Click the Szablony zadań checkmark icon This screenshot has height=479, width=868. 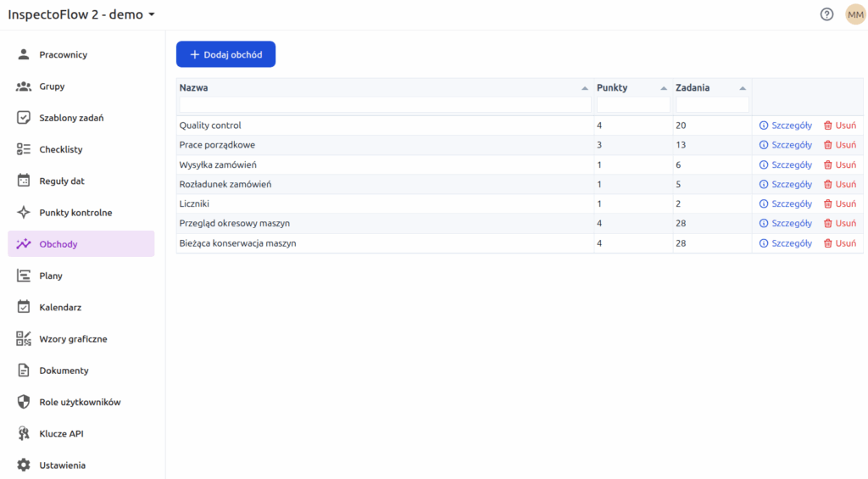point(24,118)
